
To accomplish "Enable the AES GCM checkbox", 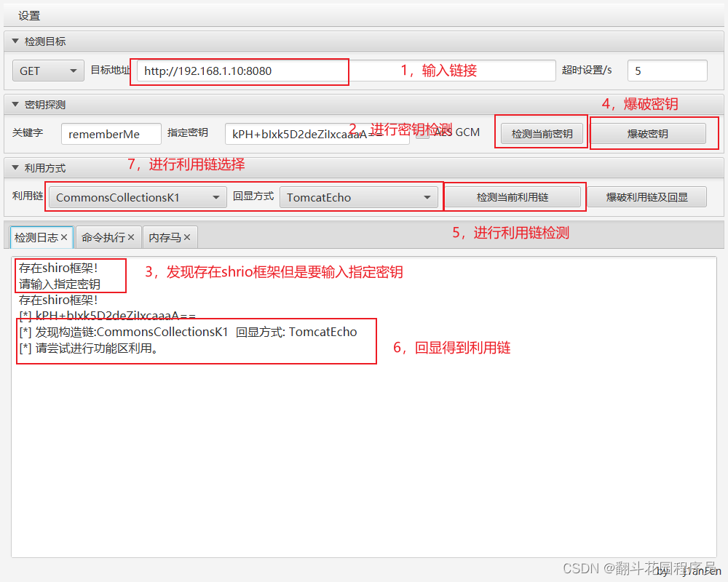I will point(423,131).
